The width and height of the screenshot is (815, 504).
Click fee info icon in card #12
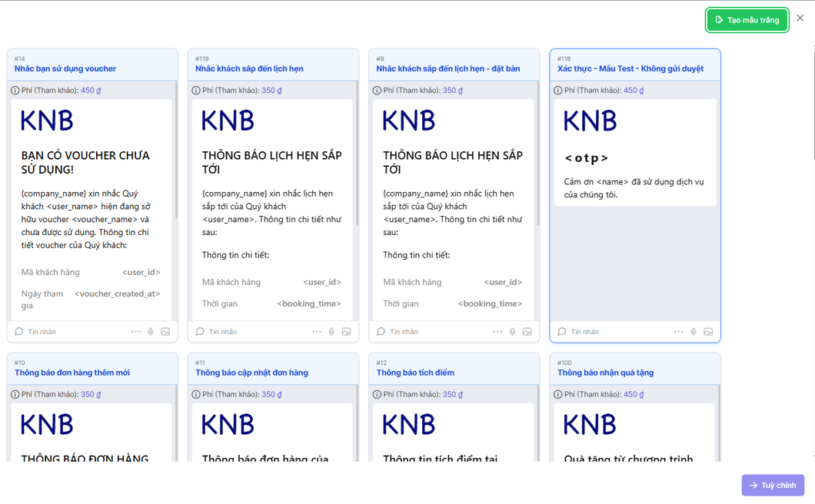click(377, 394)
